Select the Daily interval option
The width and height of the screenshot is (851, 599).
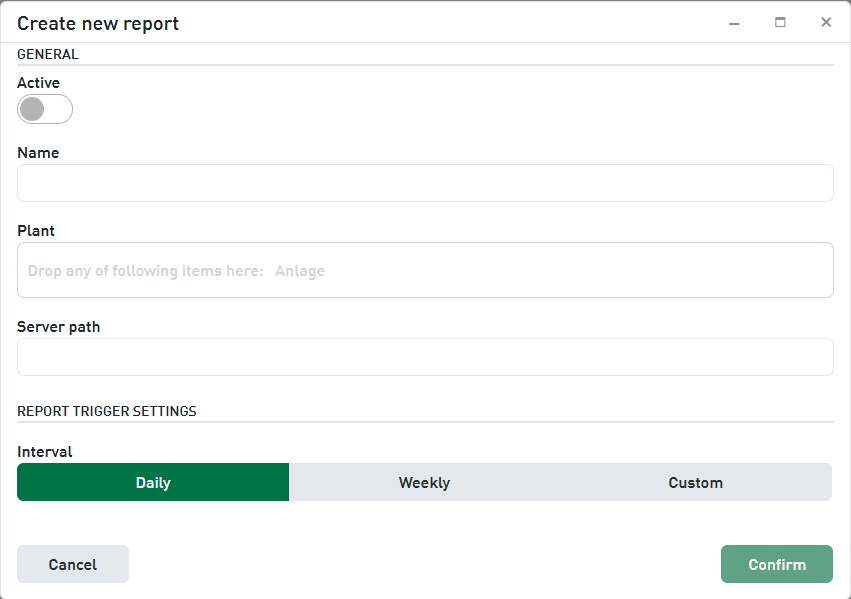[x=153, y=482]
